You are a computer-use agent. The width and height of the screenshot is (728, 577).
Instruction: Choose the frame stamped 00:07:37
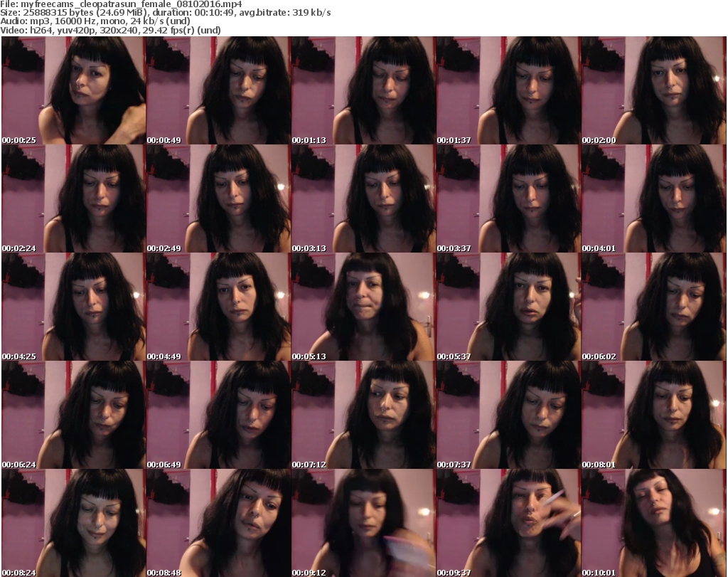(508, 415)
